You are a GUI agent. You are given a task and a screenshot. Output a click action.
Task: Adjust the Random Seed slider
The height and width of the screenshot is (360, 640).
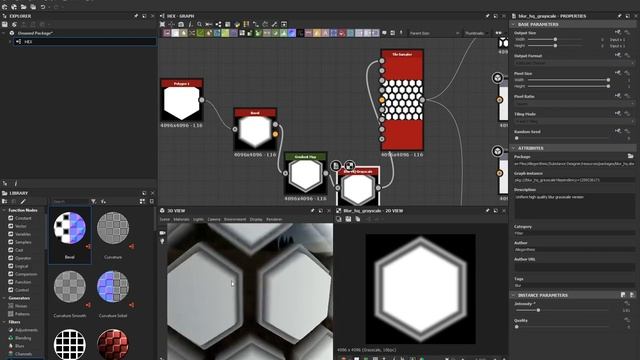[x=562, y=138]
